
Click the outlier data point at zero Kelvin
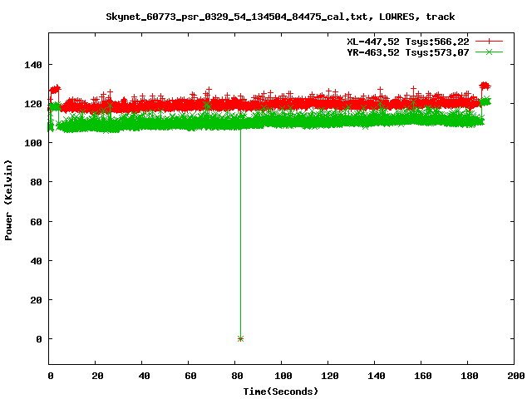click(x=240, y=338)
